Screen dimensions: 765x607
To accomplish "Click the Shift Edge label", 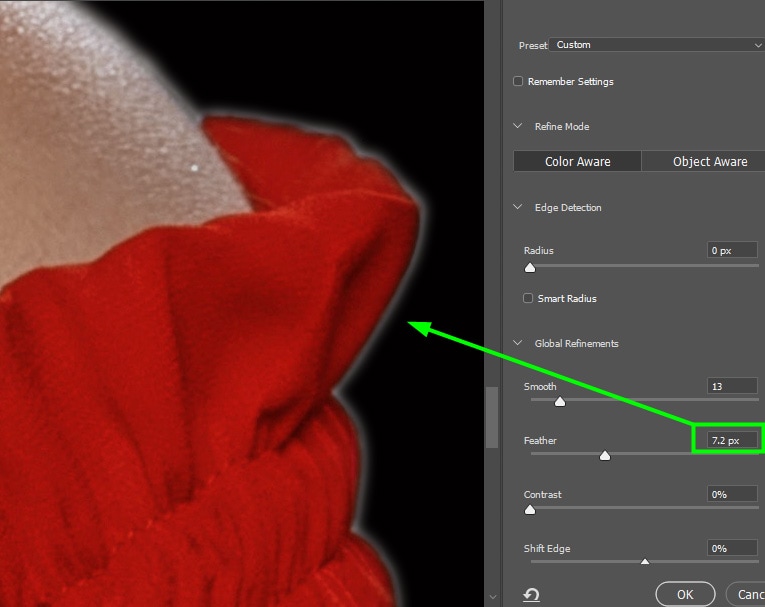I will [x=547, y=548].
